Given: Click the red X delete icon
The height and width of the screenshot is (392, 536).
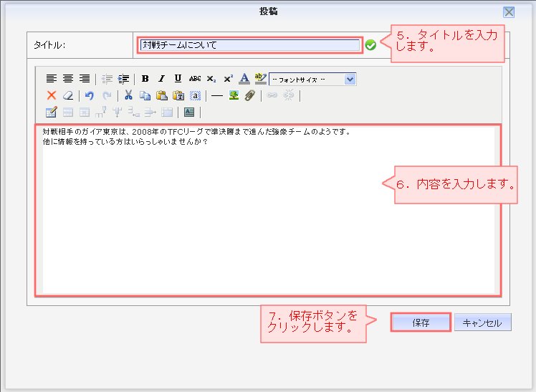Looking at the screenshot, I should pos(52,95).
